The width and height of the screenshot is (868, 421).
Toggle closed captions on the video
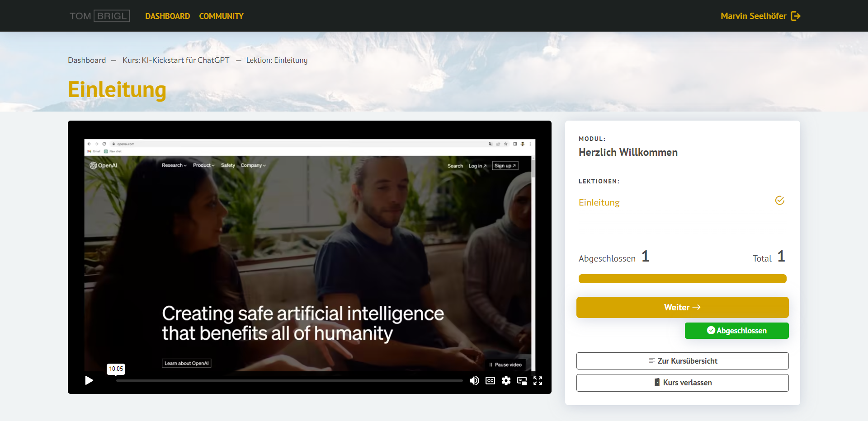[490, 381]
